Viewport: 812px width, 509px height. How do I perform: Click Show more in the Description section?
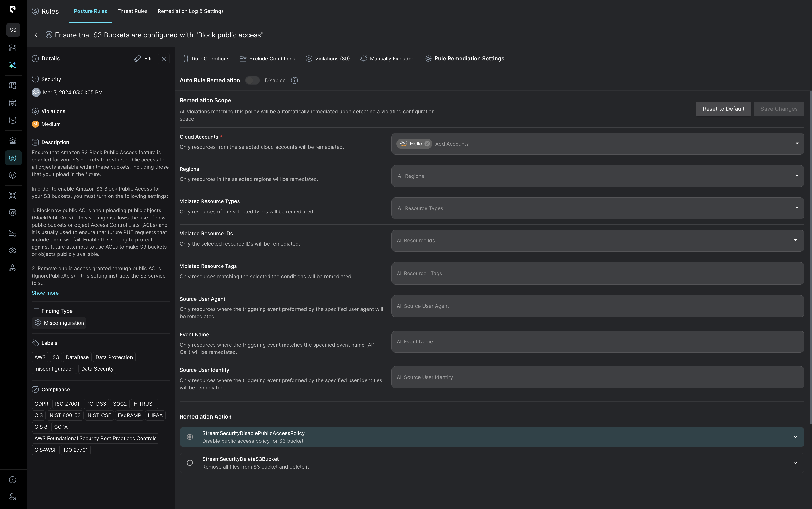tap(45, 293)
